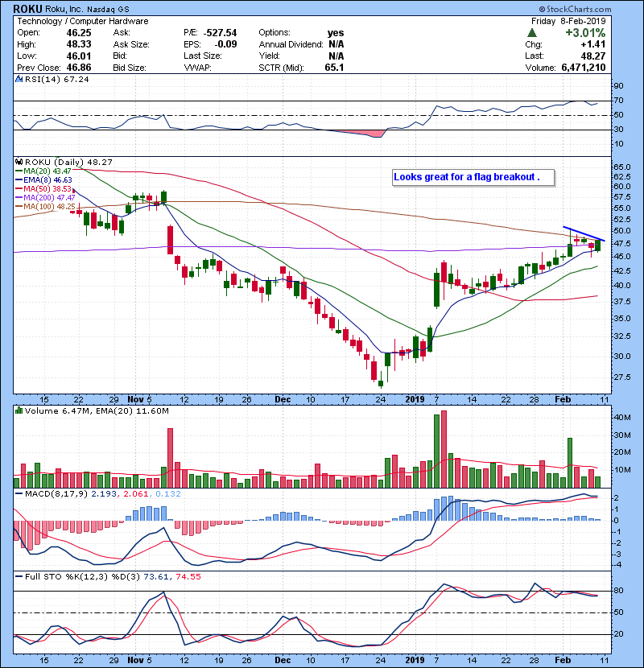Image resolution: width=644 pixels, height=668 pixels.
Task: Click the Technology / Computer Hardware sector text
Action: pos(83,21)
